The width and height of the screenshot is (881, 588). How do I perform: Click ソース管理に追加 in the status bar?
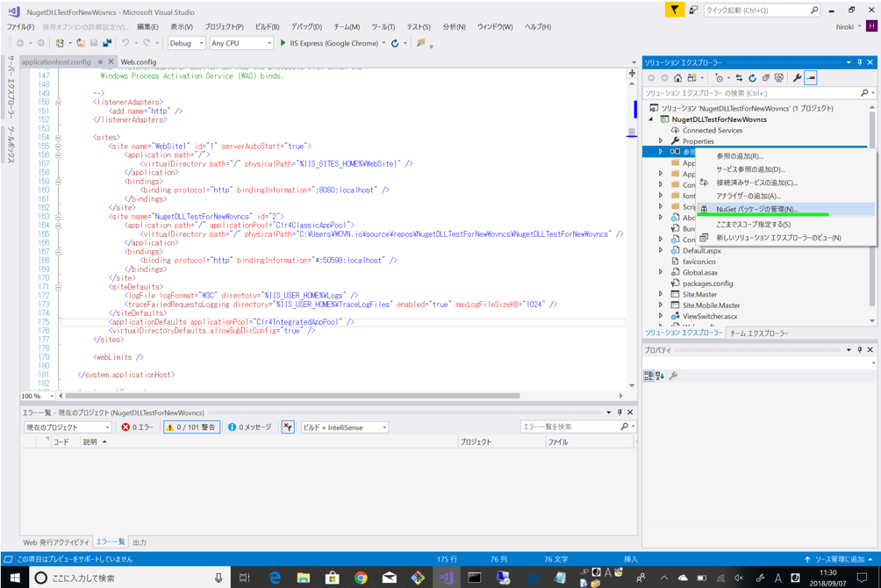pyautogui.click(x=838, y=559)
